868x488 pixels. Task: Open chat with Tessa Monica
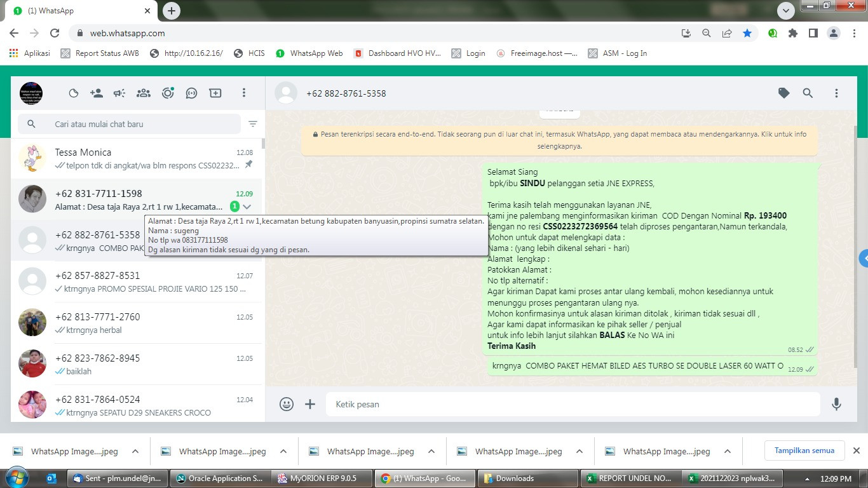click(x=137, y=159)
